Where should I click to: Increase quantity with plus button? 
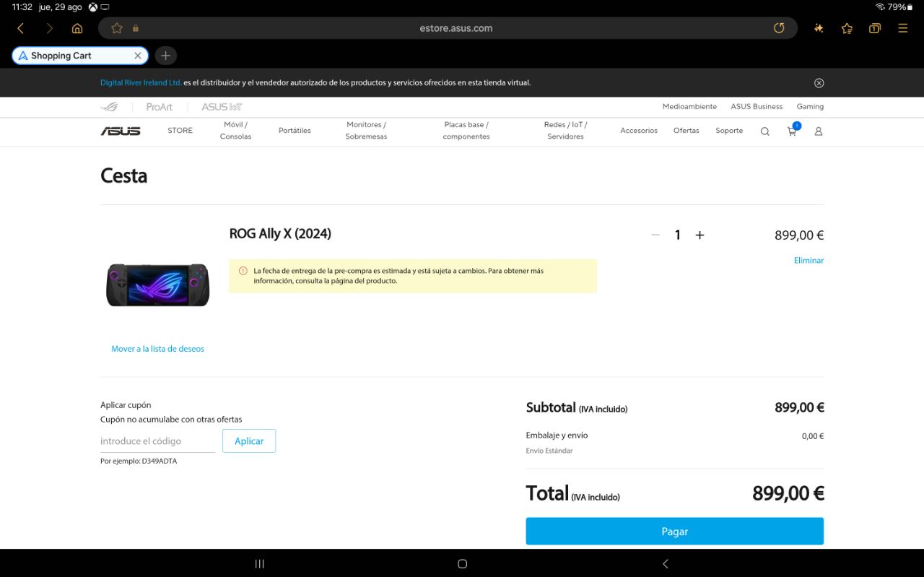click(x=699, y=235)
